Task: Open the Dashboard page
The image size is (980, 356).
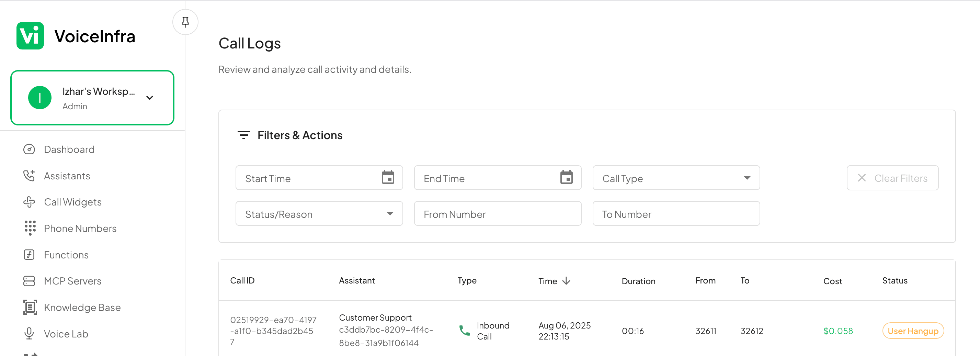Action: pyautogui.click(x=69, y=149)
